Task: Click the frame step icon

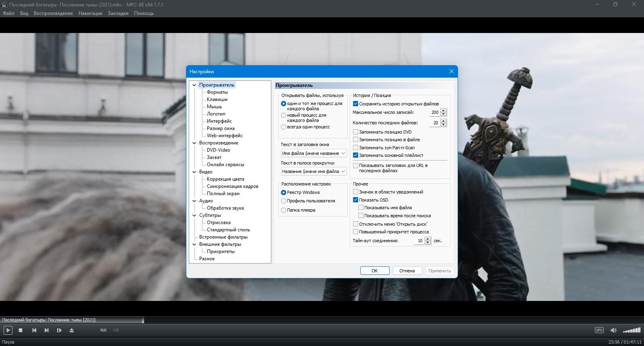Action: [x=59, y=330]
